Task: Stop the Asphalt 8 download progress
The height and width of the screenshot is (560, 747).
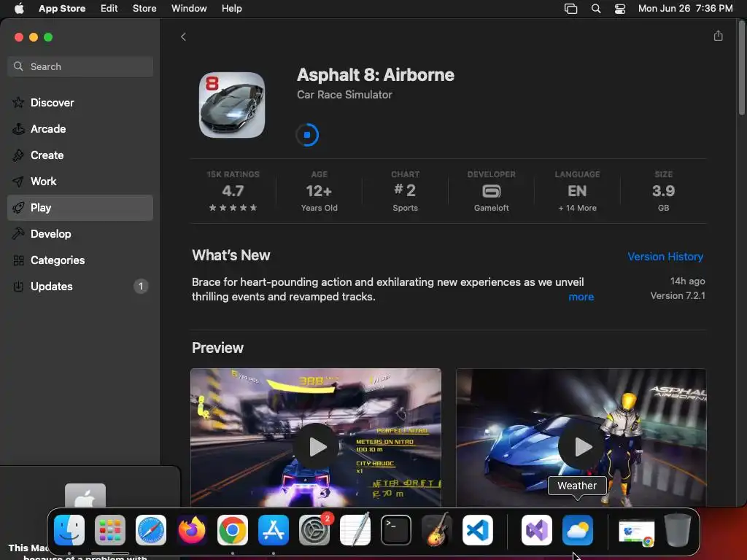Action: click(307, 135)
